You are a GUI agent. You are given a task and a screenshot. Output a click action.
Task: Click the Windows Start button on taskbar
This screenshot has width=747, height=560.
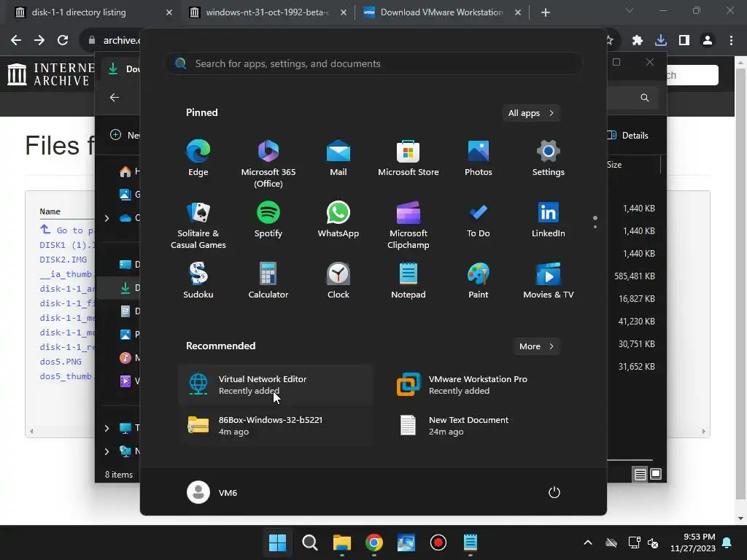click(277, 542)
